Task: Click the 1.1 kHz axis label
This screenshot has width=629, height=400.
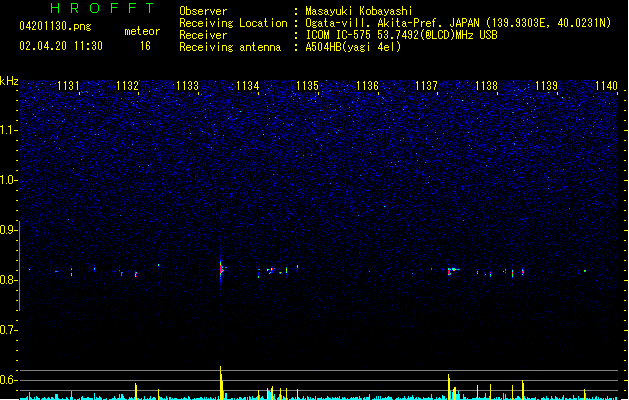Action: click(8, 130)
